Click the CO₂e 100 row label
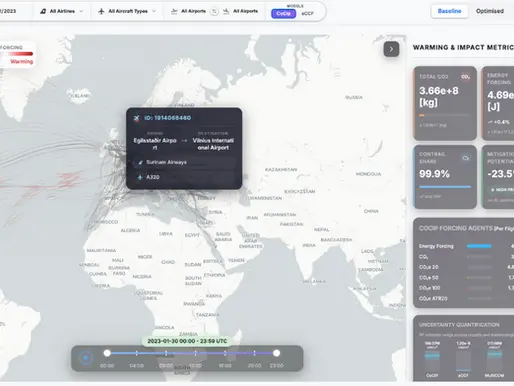The height and width of the screenshot is (386, 514). pyautogui.click(x=430, y=288)
